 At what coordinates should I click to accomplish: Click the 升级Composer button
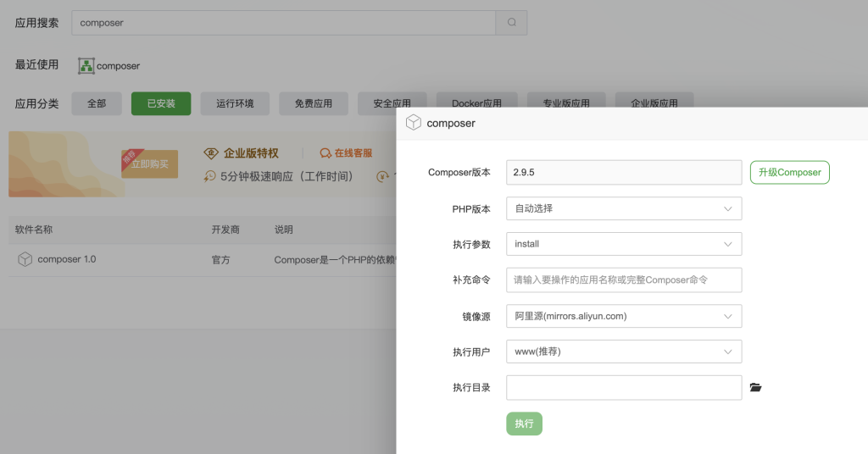click(x=789, y=172)
